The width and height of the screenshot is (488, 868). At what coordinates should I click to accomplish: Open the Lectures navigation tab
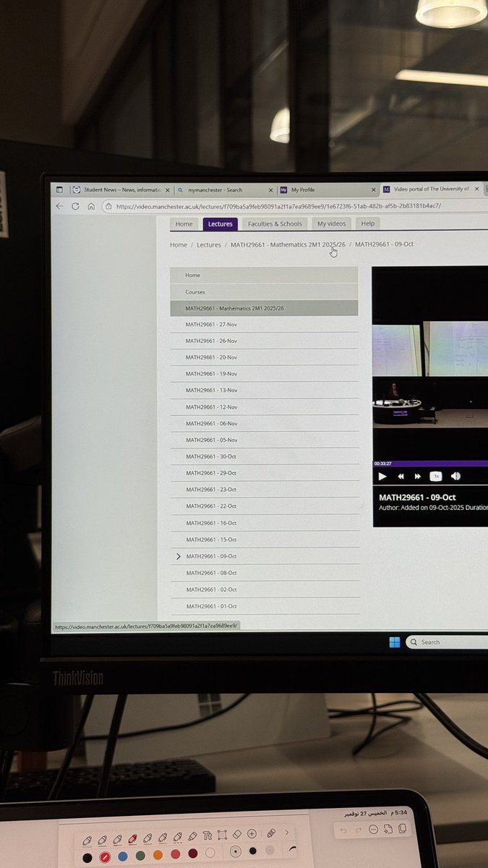point(220,224)
